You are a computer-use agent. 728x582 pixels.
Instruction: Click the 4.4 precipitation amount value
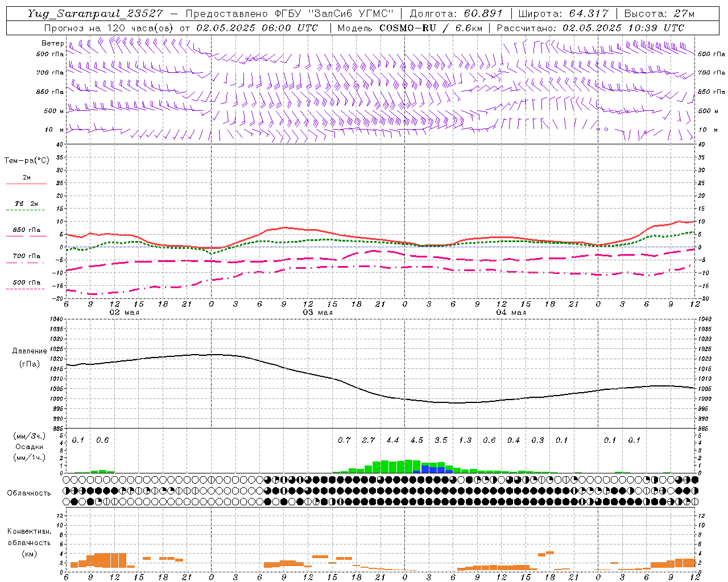tap(392, 440)
